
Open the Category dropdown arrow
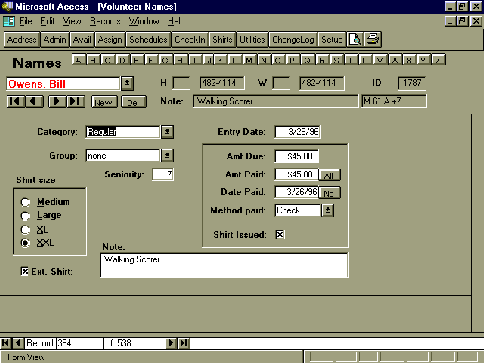click(167, 132)
